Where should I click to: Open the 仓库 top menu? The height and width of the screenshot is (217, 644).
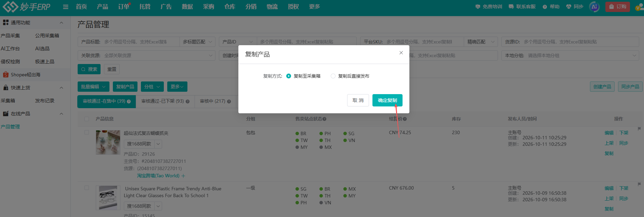[x=229, y=7]
